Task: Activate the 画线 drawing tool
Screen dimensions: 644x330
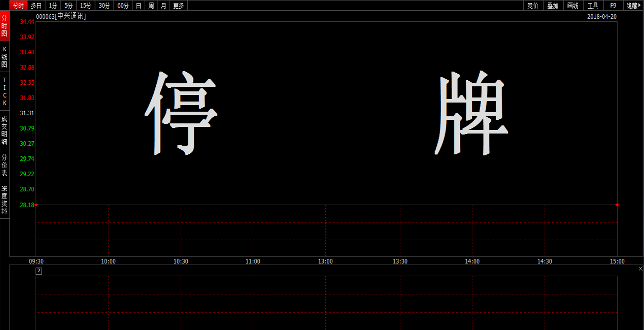Action: point(573,6)
